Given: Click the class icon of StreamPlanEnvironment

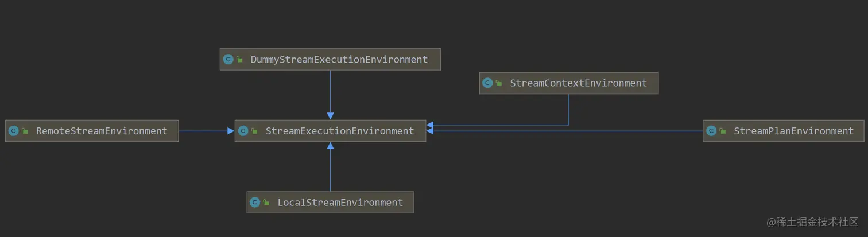Looking at the screenshot, I should click(711, 131).
